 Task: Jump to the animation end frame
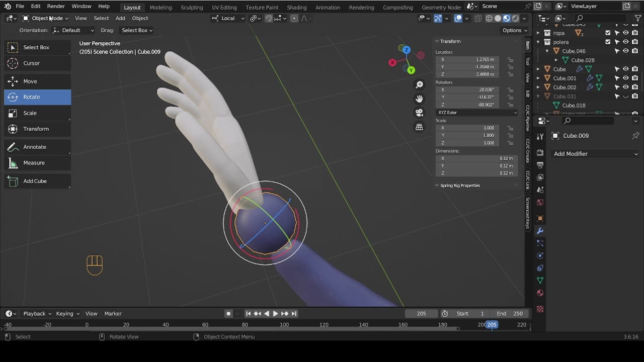(294, 314)
